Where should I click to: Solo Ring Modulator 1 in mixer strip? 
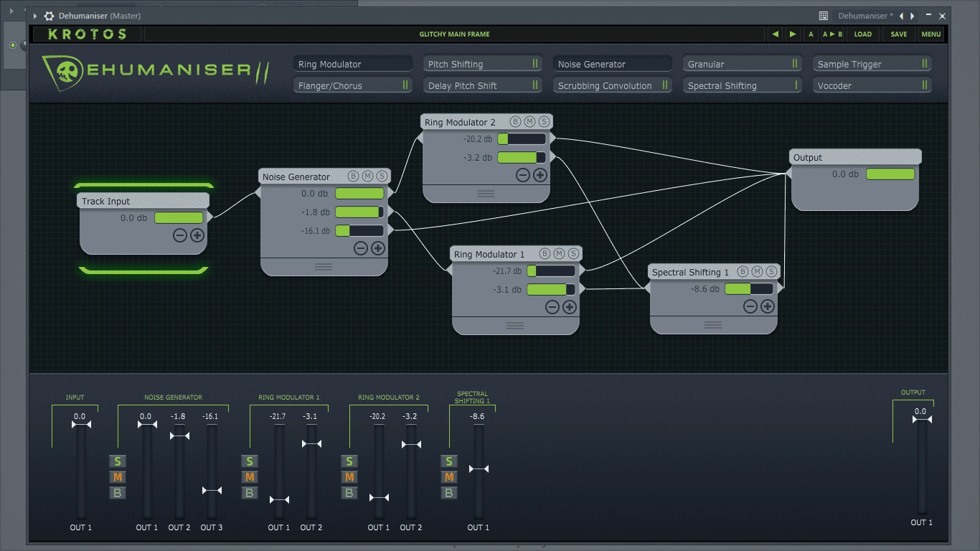pos(249,461)
